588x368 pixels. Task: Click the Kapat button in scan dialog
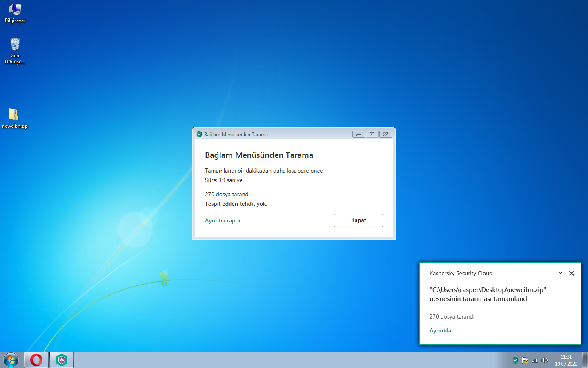pyautogui.click(x=359, y=220)
